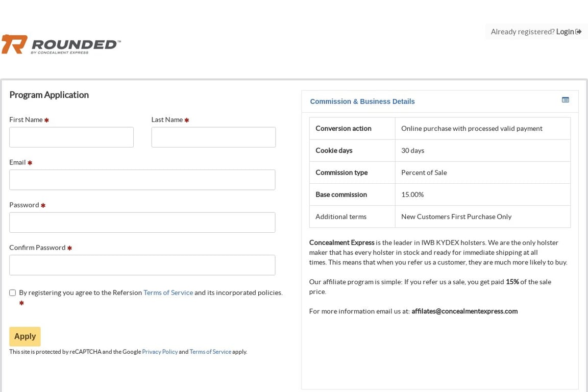Open the Login link
Viewport: 588px width, 392px height.
click(569, 32)
